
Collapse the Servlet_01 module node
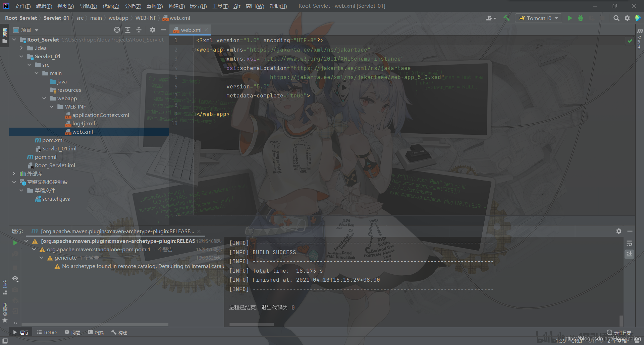coord(21,56)
